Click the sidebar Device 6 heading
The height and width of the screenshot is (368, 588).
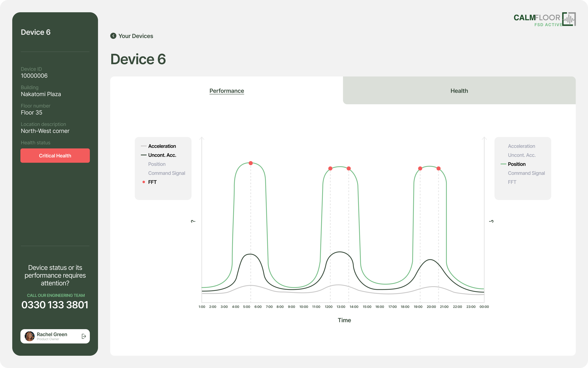pyautogui.click(x=36, y=32)
